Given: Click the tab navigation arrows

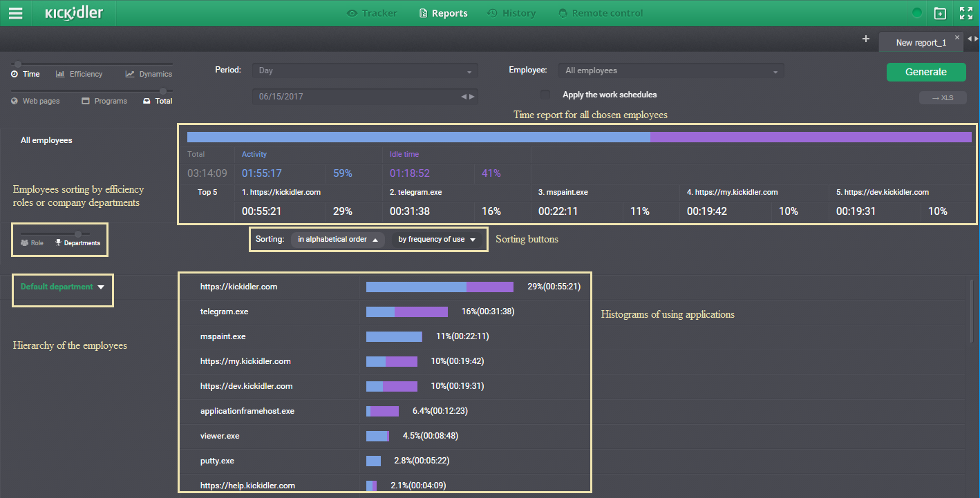Looking at the screenshot, I should (x=972, y=39).
